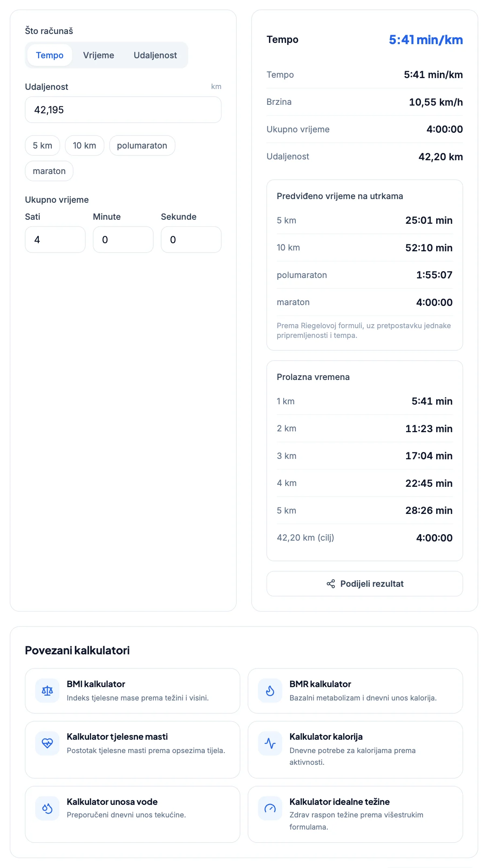Switch to the Vrijeme tab

click(99, 55)
